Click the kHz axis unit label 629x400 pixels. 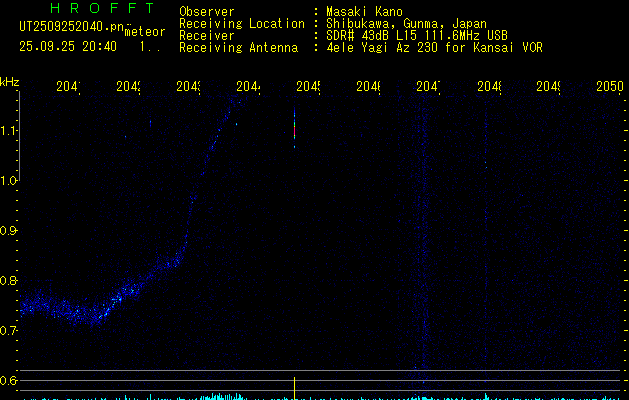click(10, 81)
